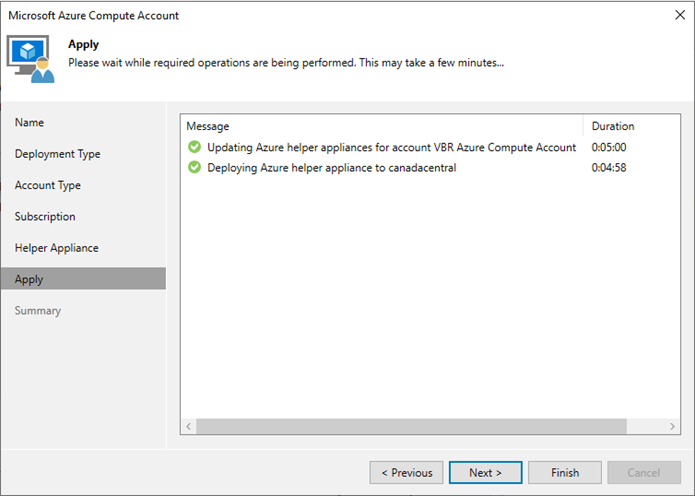The image size is (695, 496).
Task: Click the horizontal scrollbar thumb under messages
Action: pos(411,426)
